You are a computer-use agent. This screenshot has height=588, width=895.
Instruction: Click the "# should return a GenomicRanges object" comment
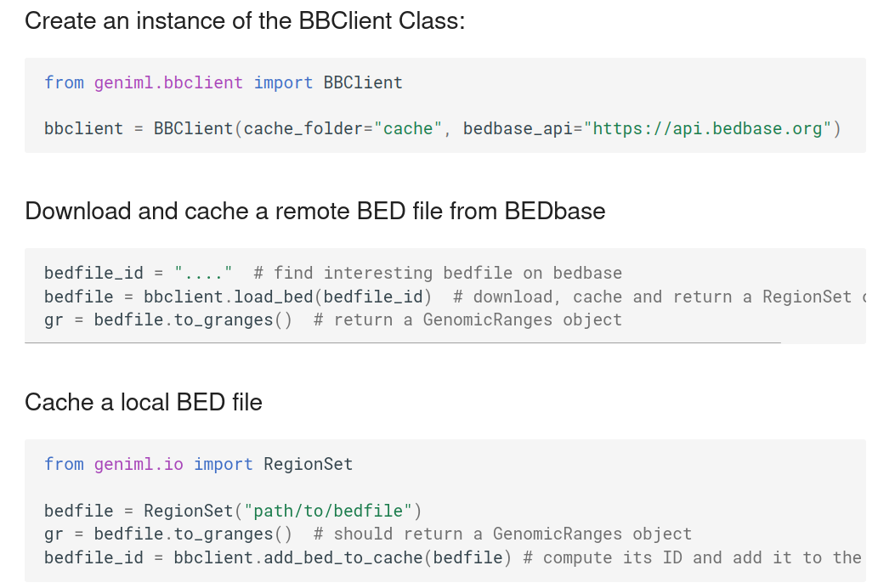point(502,534)
